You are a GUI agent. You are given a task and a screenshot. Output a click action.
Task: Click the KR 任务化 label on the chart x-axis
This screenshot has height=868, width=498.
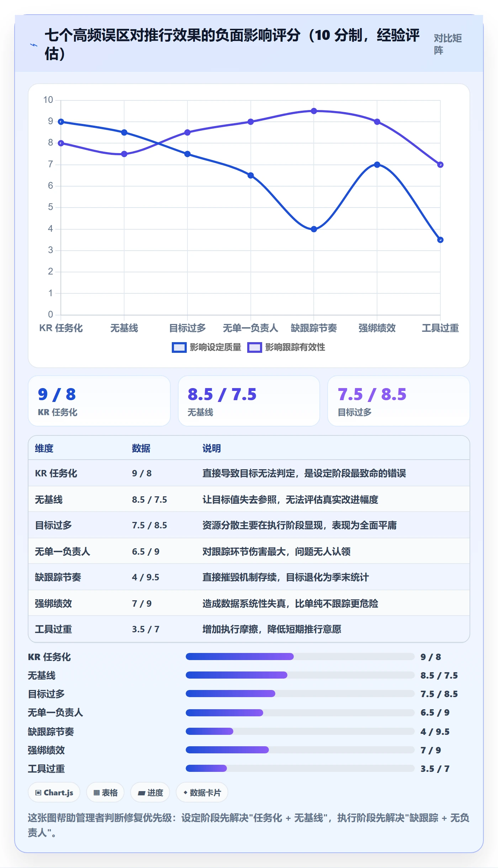click(x=61, y=328)
